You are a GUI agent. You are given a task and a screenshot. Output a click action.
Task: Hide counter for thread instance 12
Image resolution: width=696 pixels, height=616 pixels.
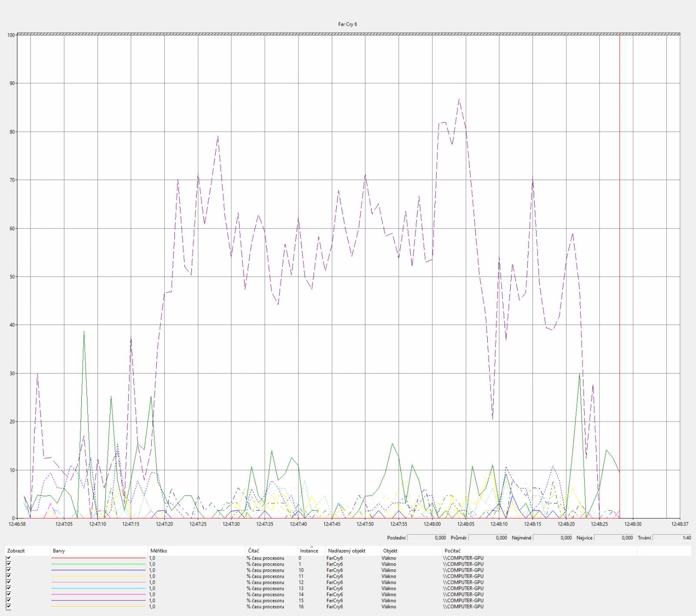(x=9, y=582)
